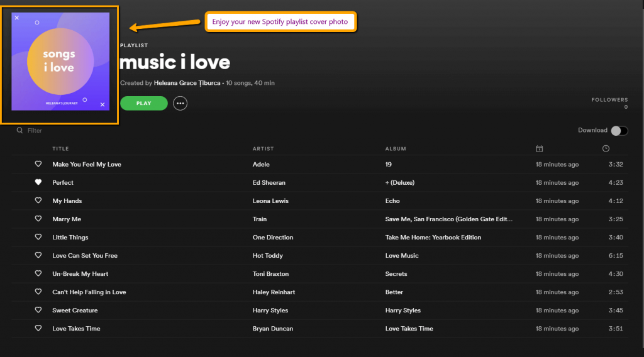This screenshot has height=357, width=644.
Task: Click heart icon beside My Hands
Action: [38, 200]
